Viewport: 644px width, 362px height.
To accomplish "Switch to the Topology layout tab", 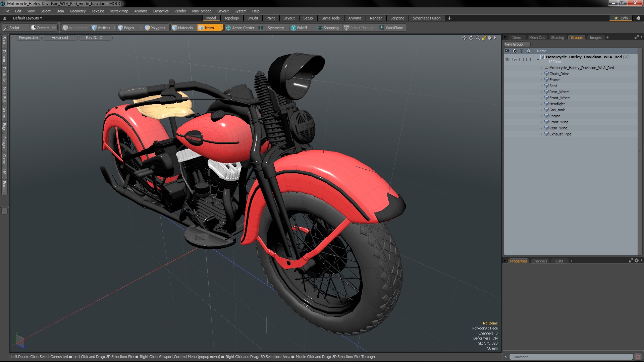I will (x=231, y=18).
